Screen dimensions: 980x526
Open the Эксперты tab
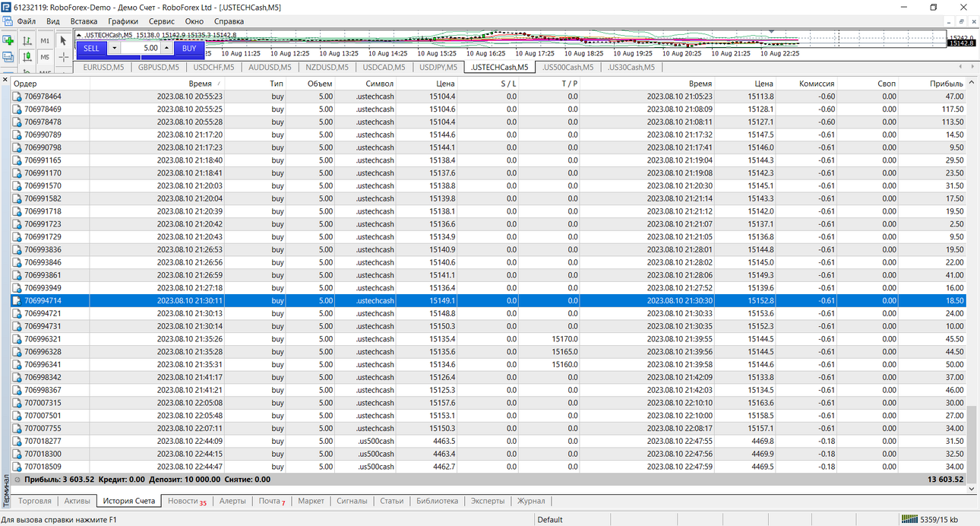[487, 501]
